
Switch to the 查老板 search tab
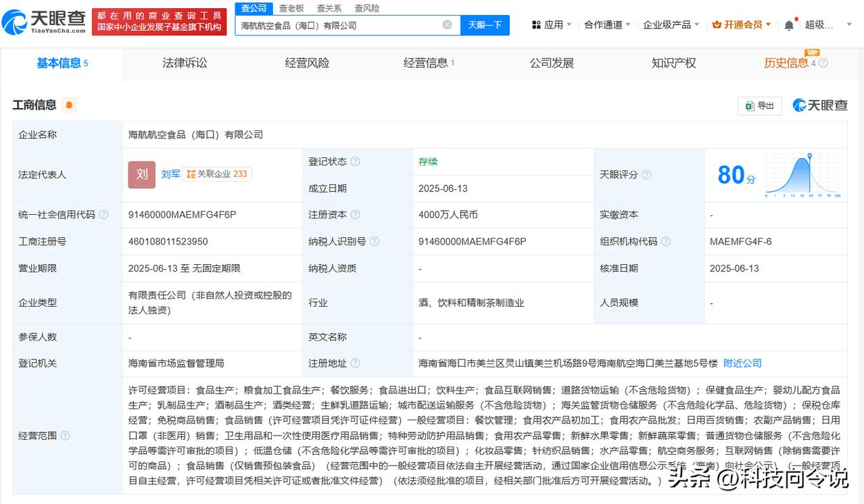pyautogui.click(x=291, y=8)
